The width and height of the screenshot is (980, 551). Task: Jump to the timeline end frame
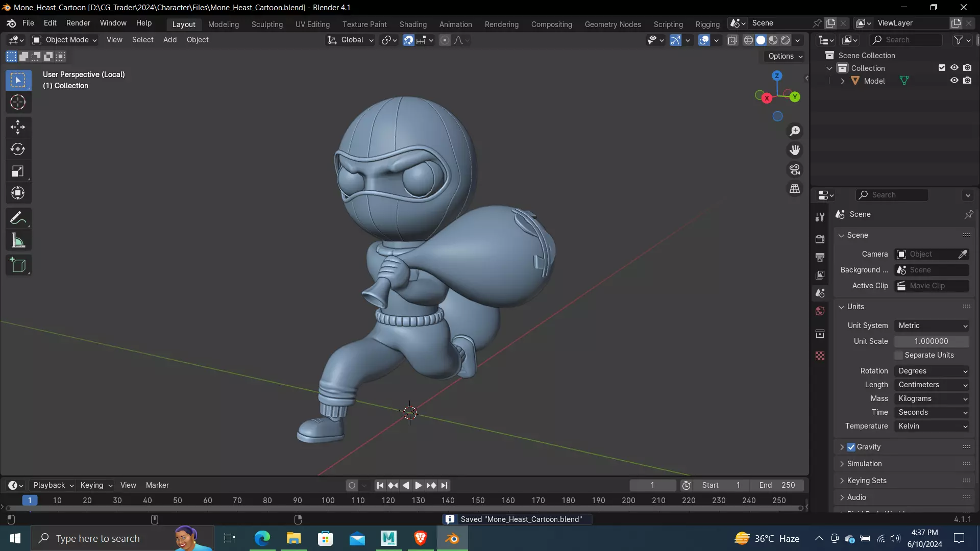pos(445,485)
